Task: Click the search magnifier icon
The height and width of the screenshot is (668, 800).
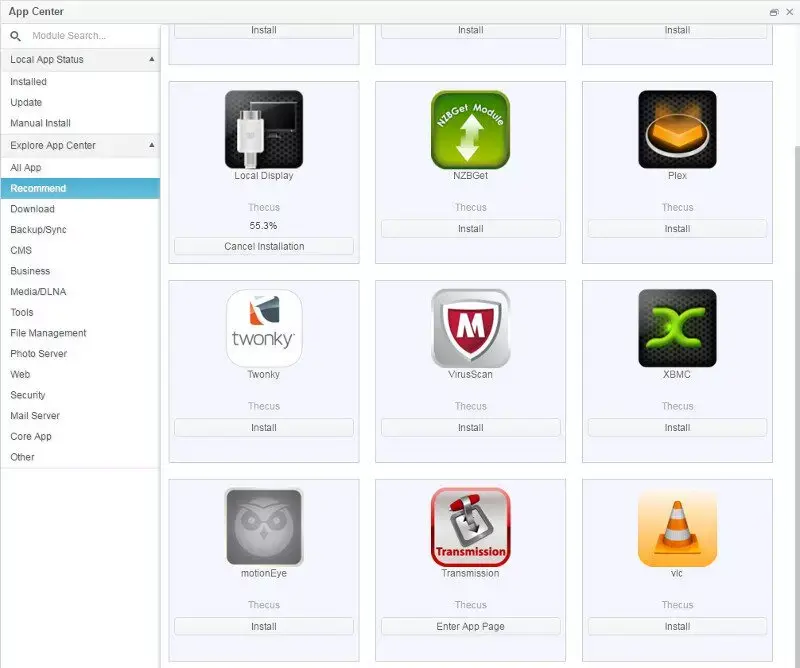Action: (16, 36)
